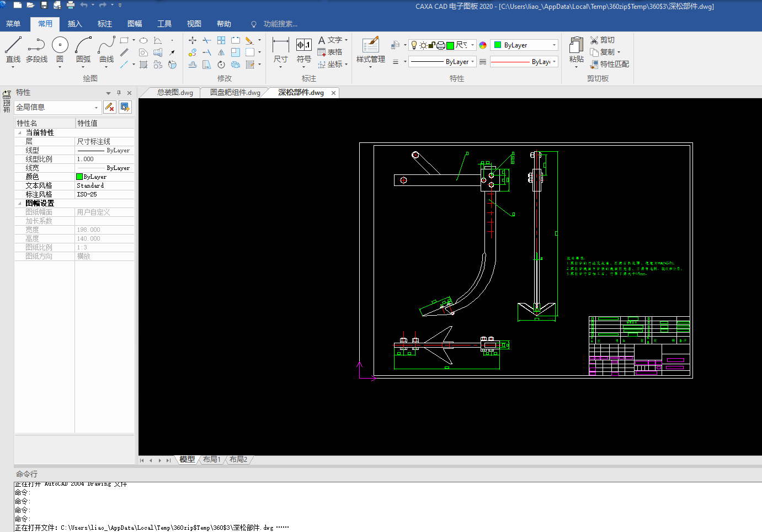Toggle the quick-select button in 特性 panel

tap(125, 107)
